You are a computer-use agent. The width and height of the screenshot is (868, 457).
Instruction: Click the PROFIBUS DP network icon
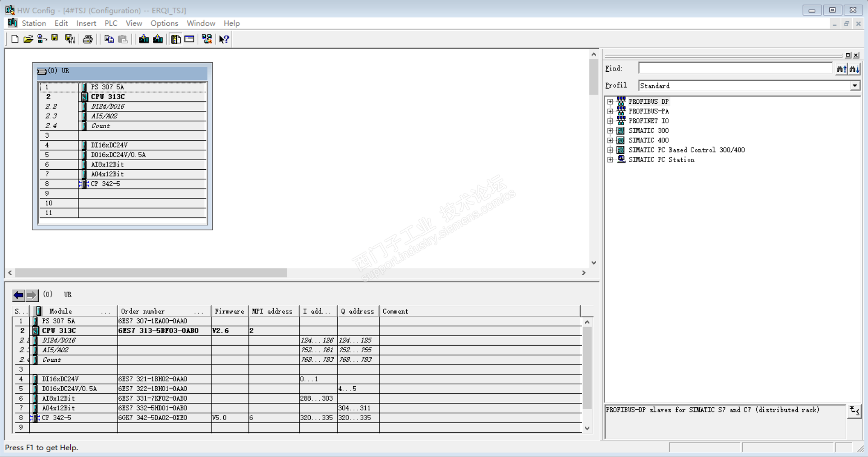[621, 101]
